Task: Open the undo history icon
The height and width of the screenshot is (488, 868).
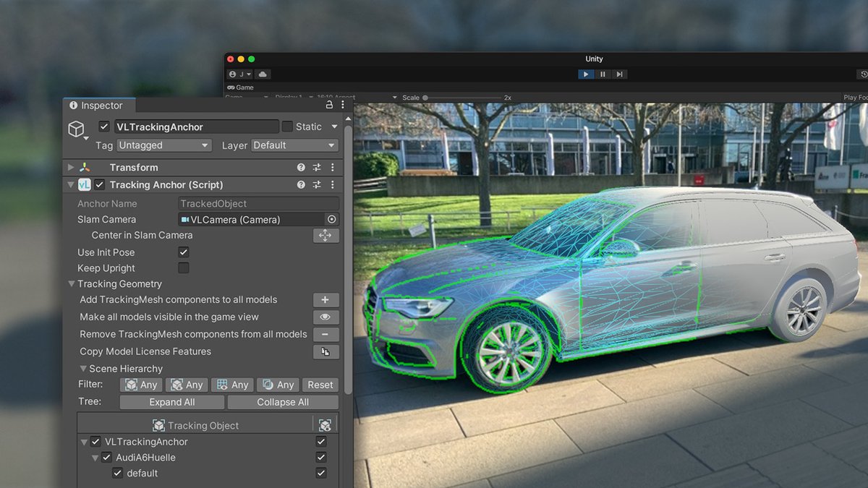Action: [x=864, y=74]
